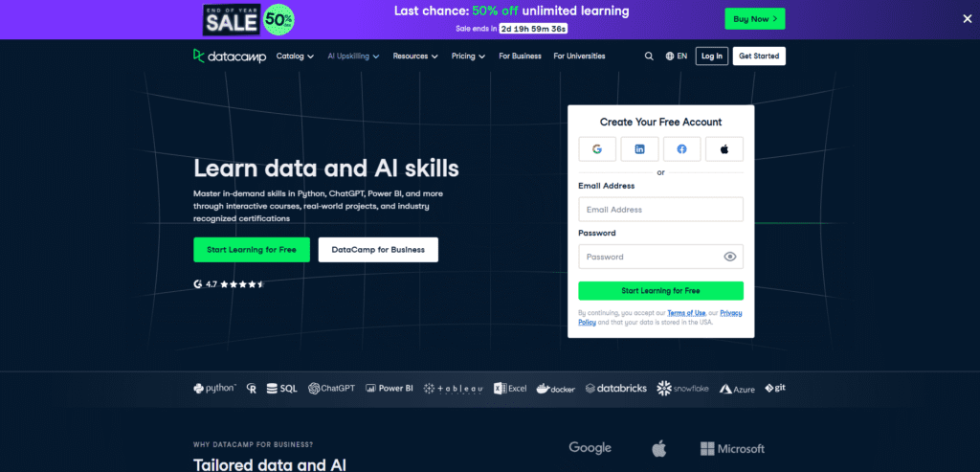The image size is (980, 472).
Task: Focus the Email Address input field
Action: point(660,210)
